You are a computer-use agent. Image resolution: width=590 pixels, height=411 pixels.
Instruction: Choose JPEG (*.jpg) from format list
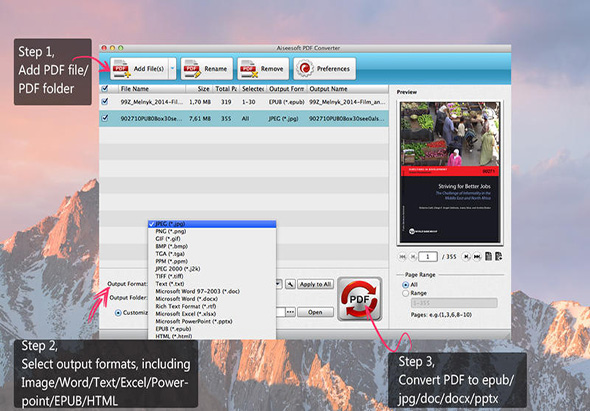coord(212,224)
